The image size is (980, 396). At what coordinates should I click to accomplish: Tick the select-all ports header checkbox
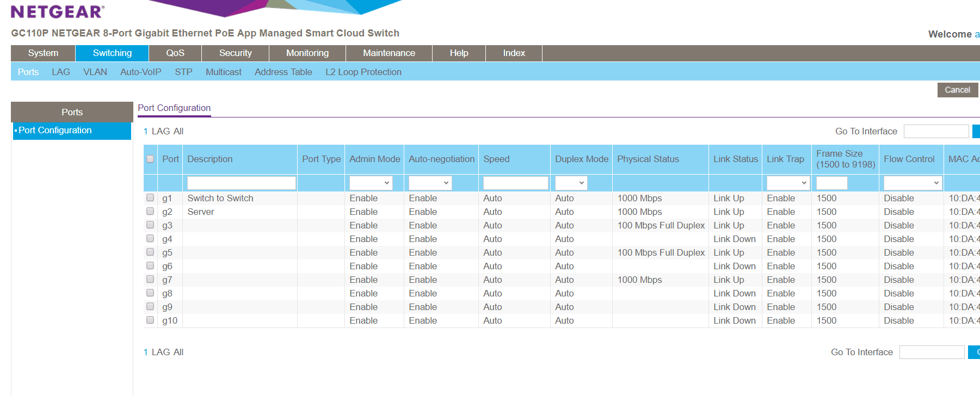coord(150,159)
